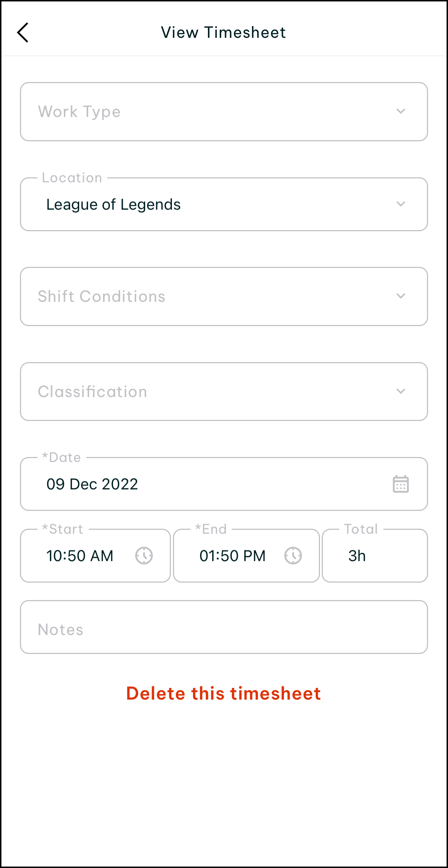Click the clock icon beside Start time
This screenshot has width=448, height=868.
[x=144, y=555]
